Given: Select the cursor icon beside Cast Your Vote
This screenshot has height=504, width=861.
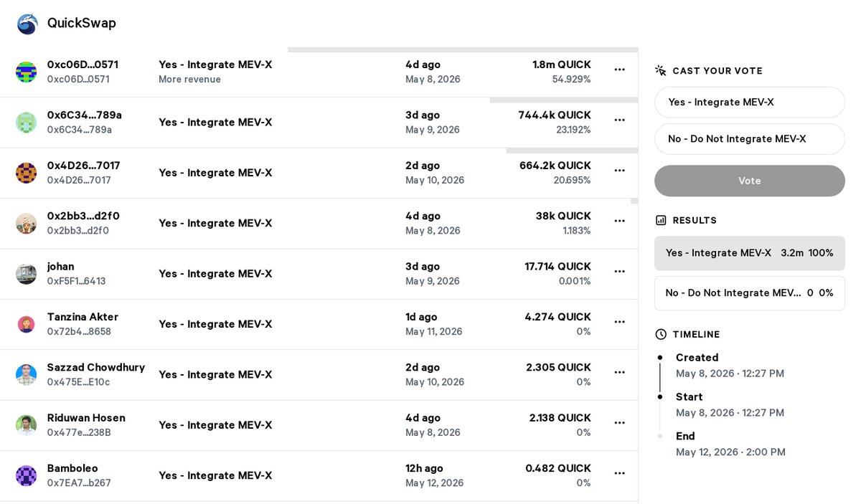Looking at the screenshot, I should (661, 70).
